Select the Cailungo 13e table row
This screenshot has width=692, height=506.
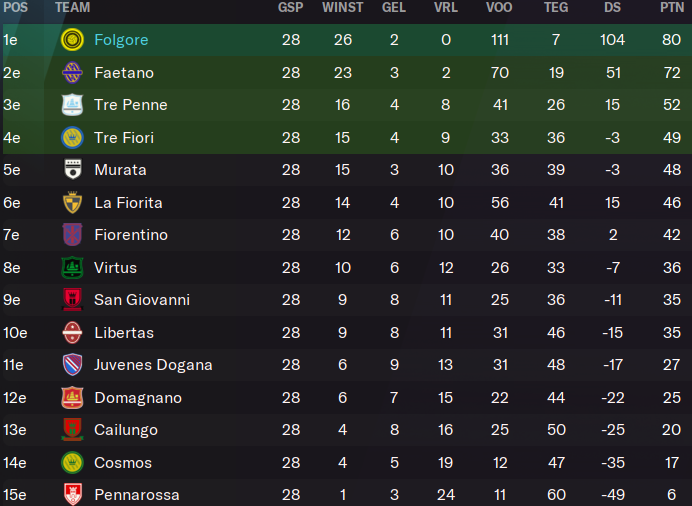346,430
